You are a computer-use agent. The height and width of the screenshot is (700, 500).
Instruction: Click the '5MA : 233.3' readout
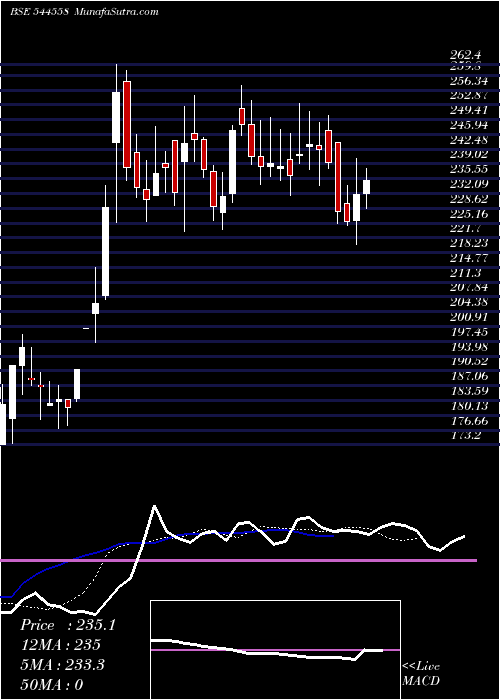[x=62, y=665]
